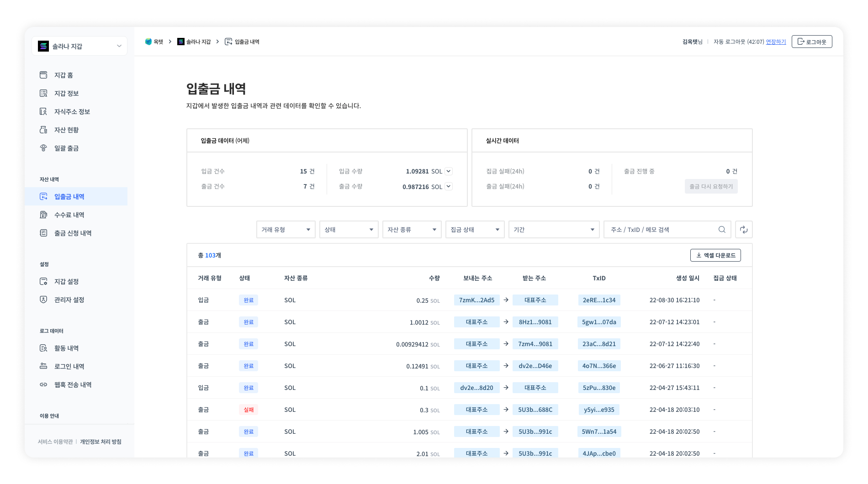Screen dimensions: 868x484
Task: Click the search magnifier icon
Action: tap(722, 230)
